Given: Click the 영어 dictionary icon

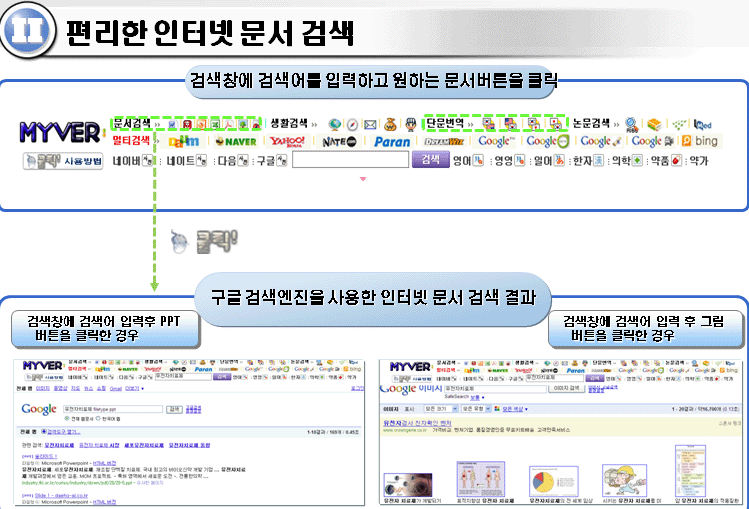Looking at the screenshot, I should (x=478, y=160).
